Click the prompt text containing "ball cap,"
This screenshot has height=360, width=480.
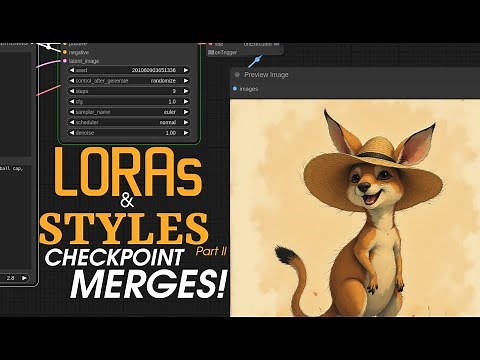click(x=12, y=168)
